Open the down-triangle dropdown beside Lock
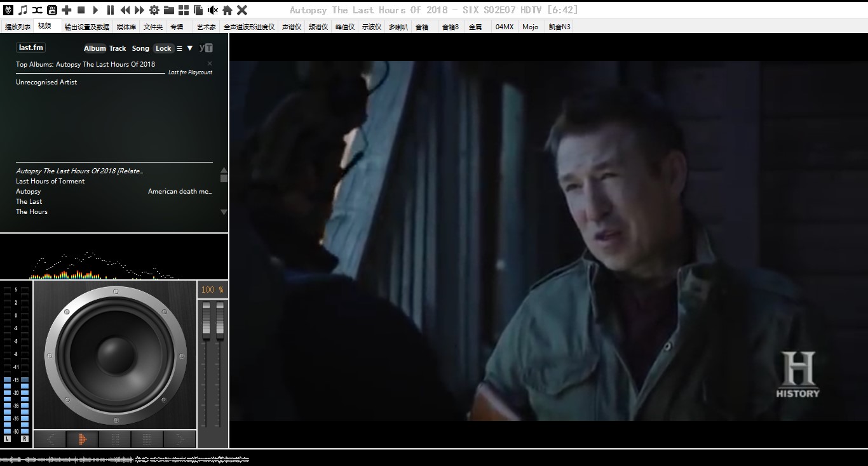Screen dimensions: 868x466 pyautogui.click(x=190, y=48)
